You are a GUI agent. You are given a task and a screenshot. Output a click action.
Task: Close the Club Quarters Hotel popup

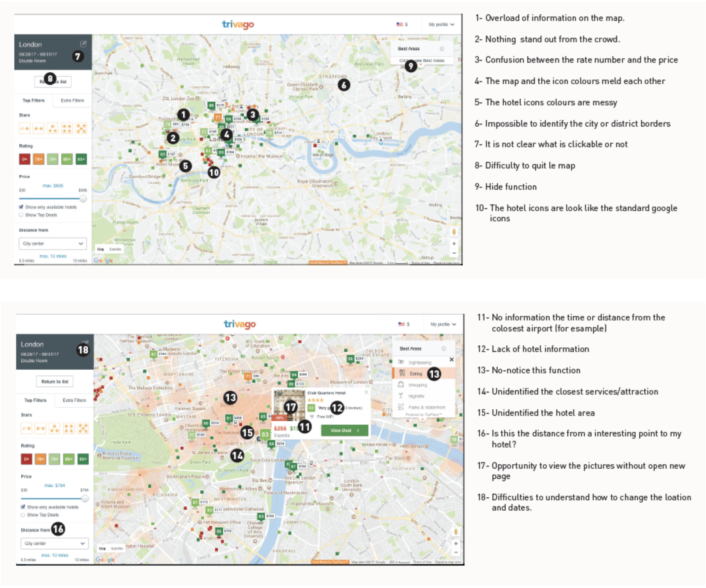pyautogui.click(x=366, y=392)
